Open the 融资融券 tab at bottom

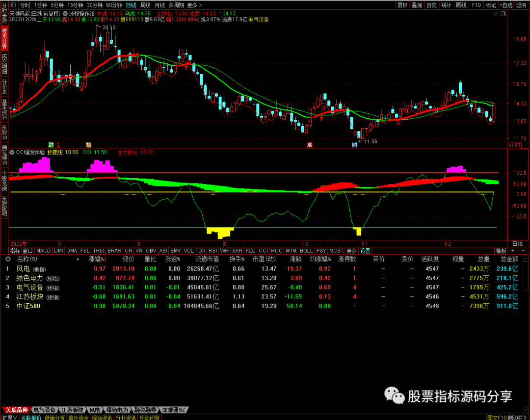(x=145, y=410)
